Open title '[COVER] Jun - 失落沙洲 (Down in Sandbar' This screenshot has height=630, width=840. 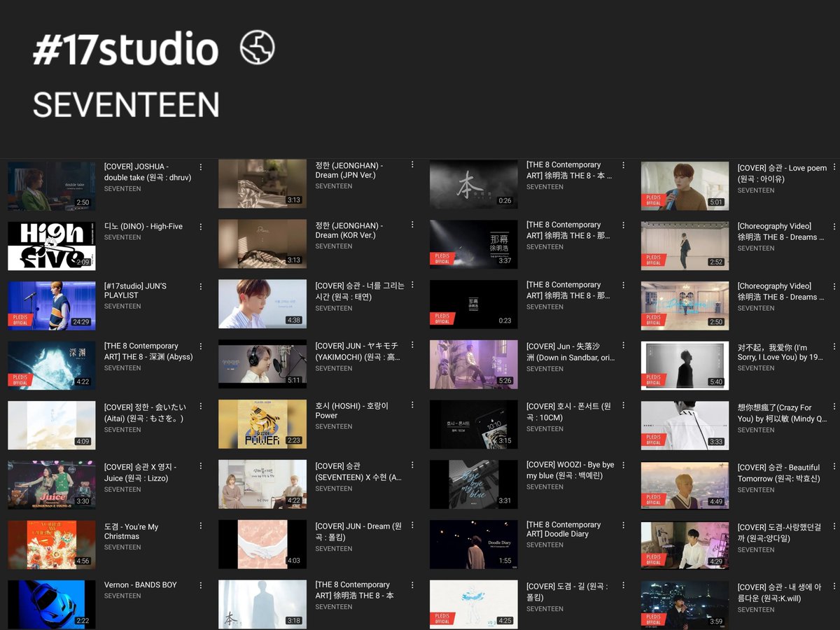pyautogui.click(x=570, y=352)
